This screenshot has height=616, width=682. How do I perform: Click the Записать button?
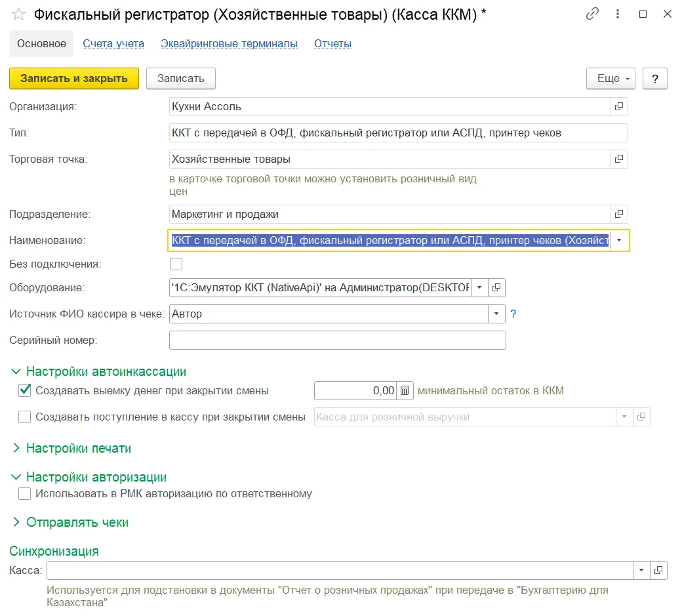(181, 78)
